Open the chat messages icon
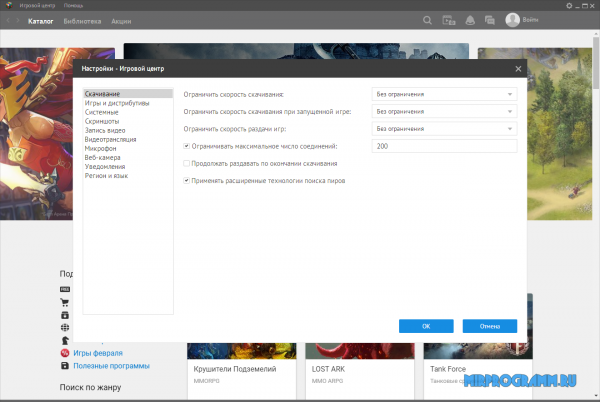Screen dimensions: 600x402 (490, 20)
